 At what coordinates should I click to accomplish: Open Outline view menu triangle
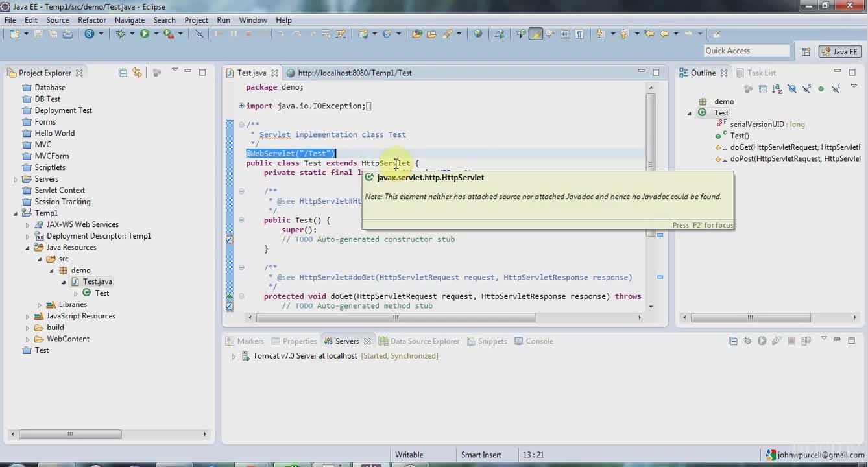[854, 86]
